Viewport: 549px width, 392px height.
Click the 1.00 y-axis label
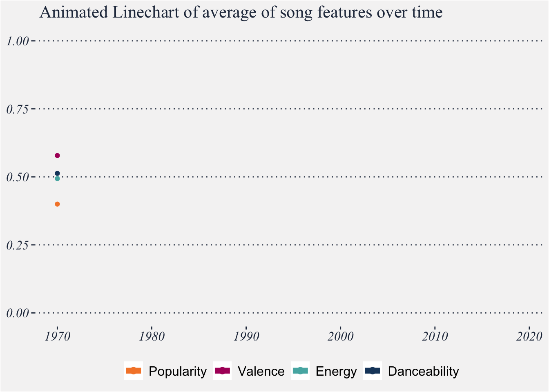(x=18, y=41)
